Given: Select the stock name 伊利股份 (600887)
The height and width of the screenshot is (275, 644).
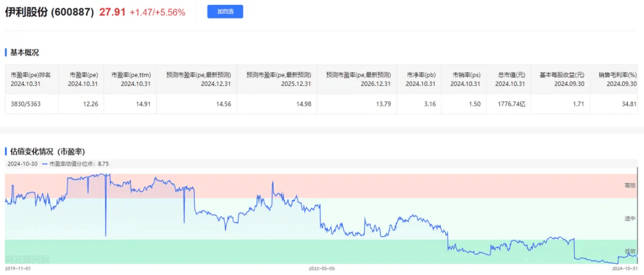Looking at the screenshot, I should [x=49, y=13].
